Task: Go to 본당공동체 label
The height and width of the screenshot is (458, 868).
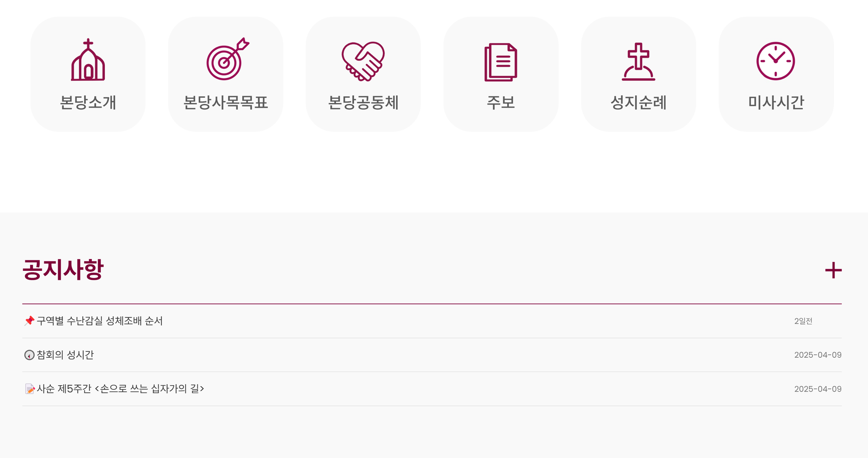Action: click(363, 102)
